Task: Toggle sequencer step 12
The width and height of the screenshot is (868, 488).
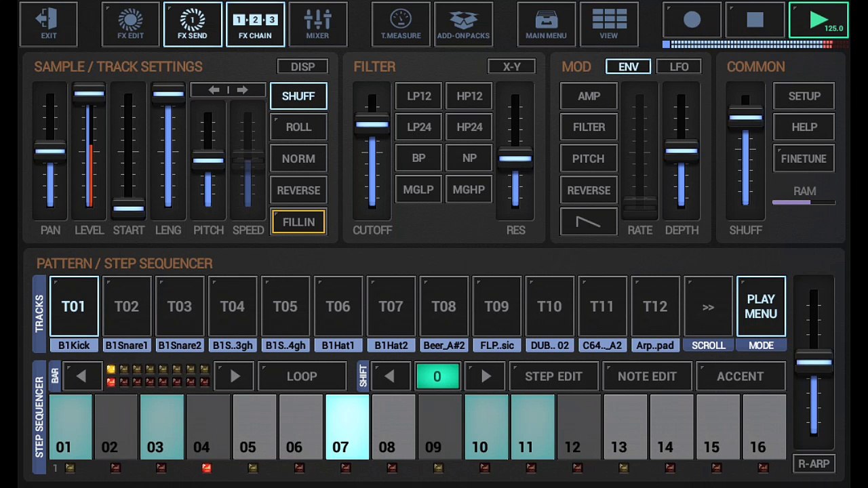Action: (x=578, y=428)
